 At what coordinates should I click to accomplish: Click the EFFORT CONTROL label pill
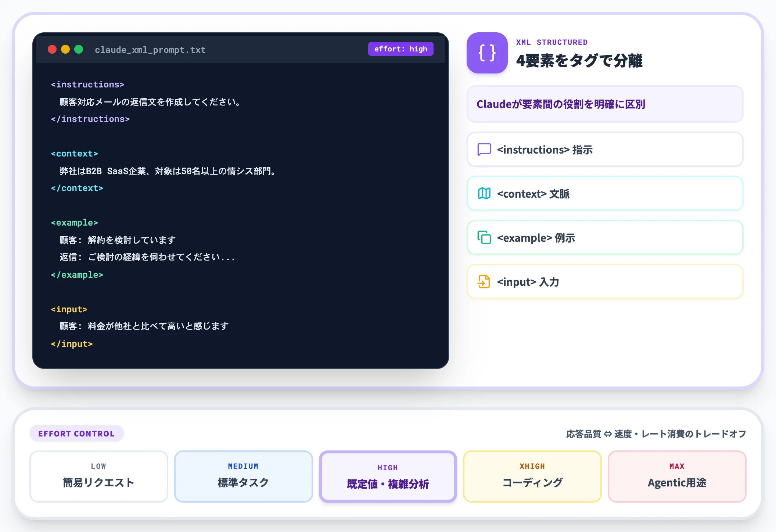point(76,434)
